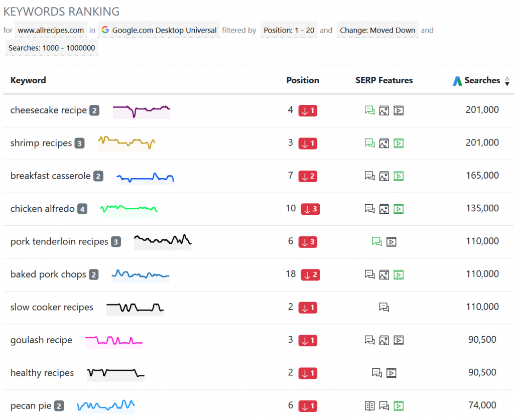Click the red down-2 badge for breakfast casserole
The image size is (514, 420).
tap(308, 176)
